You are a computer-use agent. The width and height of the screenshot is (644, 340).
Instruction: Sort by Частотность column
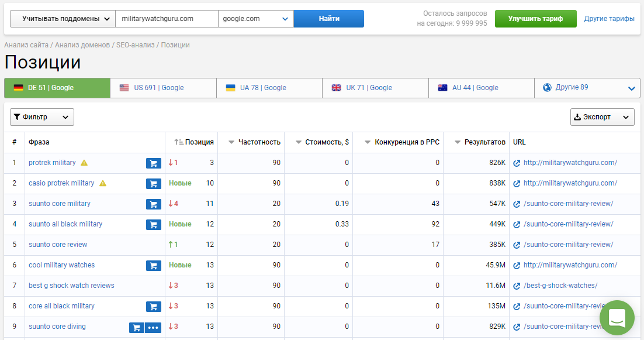pos(254,142)
